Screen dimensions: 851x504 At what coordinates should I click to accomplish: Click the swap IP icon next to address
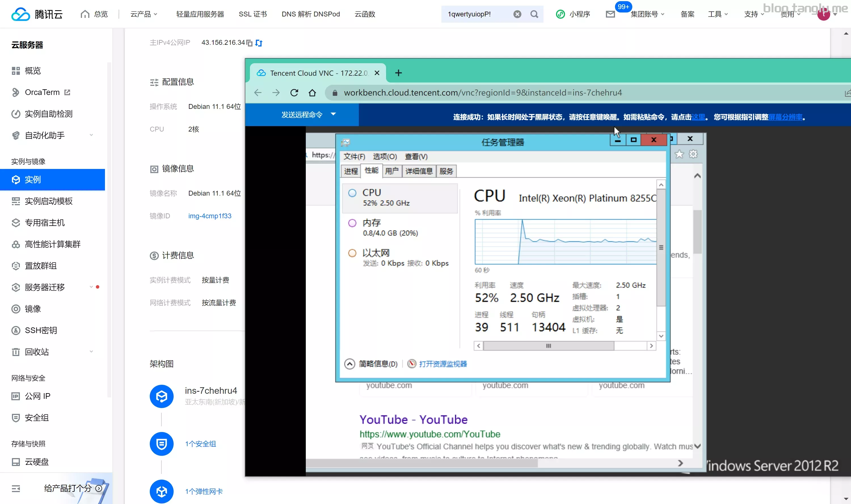click(x=259, y=43)
